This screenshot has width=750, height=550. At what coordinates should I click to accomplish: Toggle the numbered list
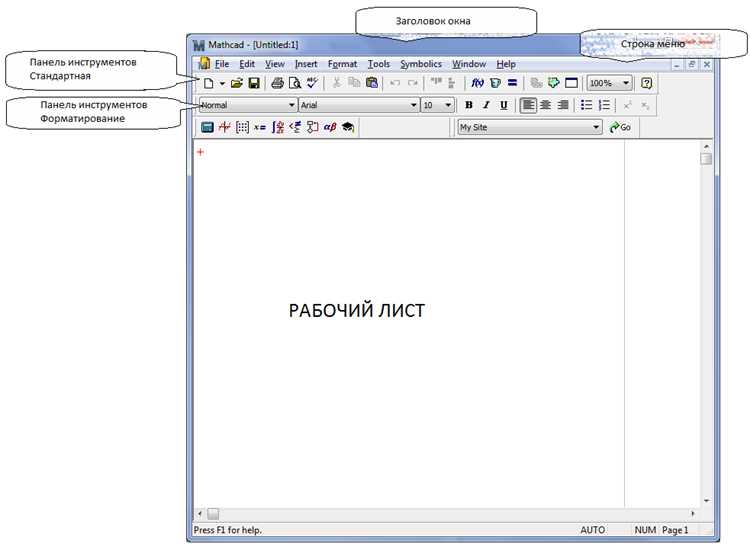pyautogui.click(x=604, y=105)
